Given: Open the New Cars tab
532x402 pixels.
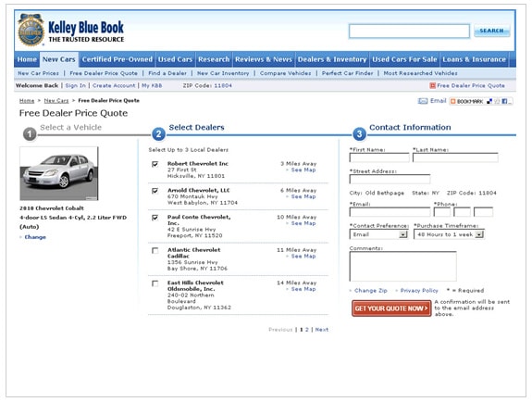Looking at the screenshot, I should point(59,59).
